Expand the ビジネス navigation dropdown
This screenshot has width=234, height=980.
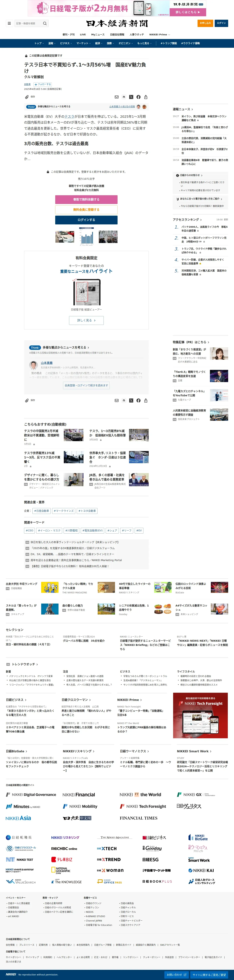pyautogui.click(x=66, y=43)
